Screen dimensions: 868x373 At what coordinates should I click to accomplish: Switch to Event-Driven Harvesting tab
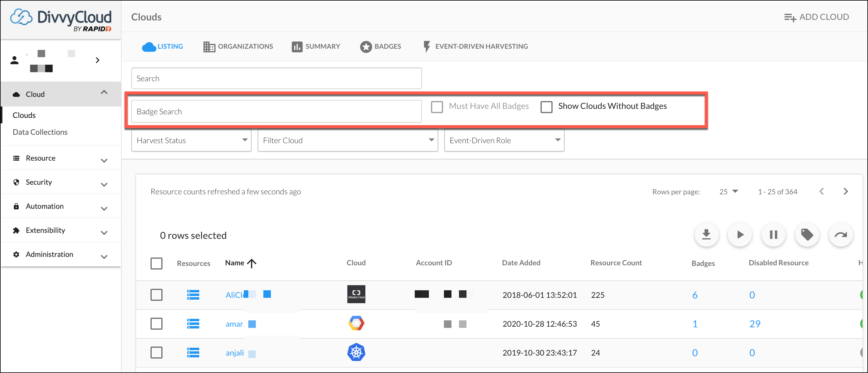point(476,46)
